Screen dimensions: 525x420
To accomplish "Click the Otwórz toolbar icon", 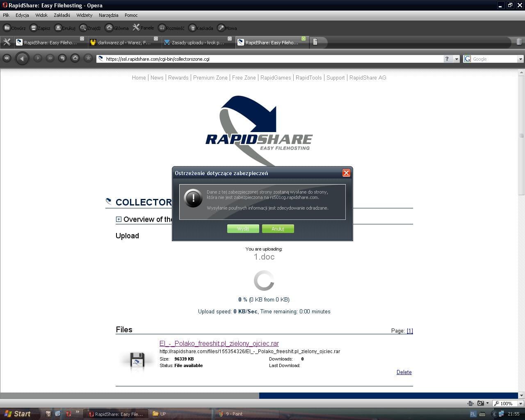I will [7, 28].
